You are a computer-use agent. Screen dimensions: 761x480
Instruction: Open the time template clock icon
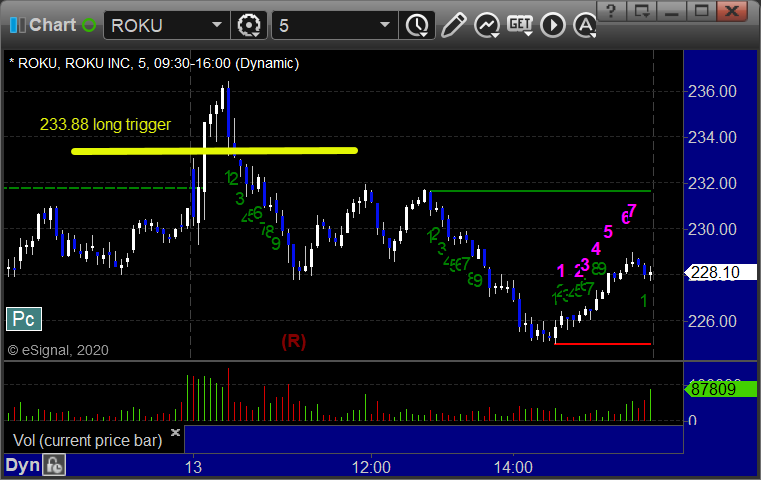coord(417,25)
